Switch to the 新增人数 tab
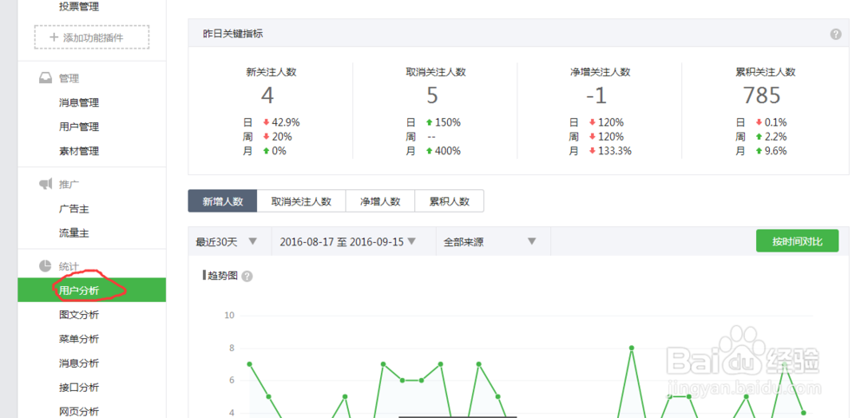Viewport: 868px width, 418px height. (222, 201)
